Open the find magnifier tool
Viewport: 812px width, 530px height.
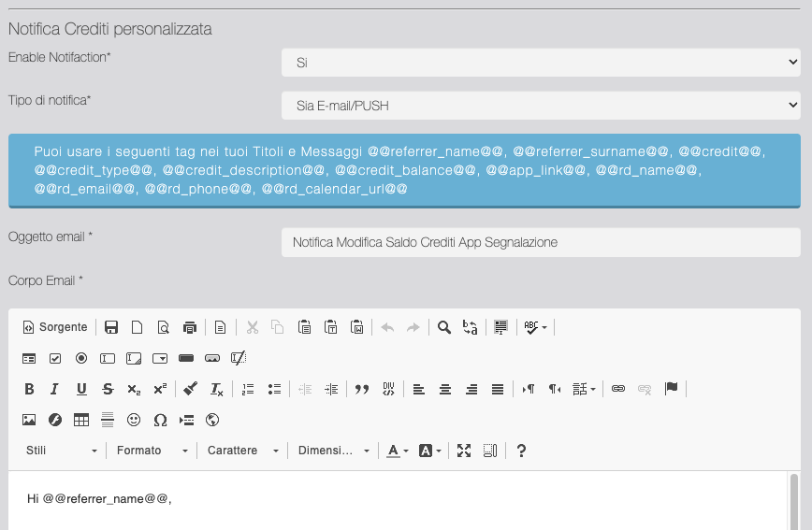coord(444,327)
